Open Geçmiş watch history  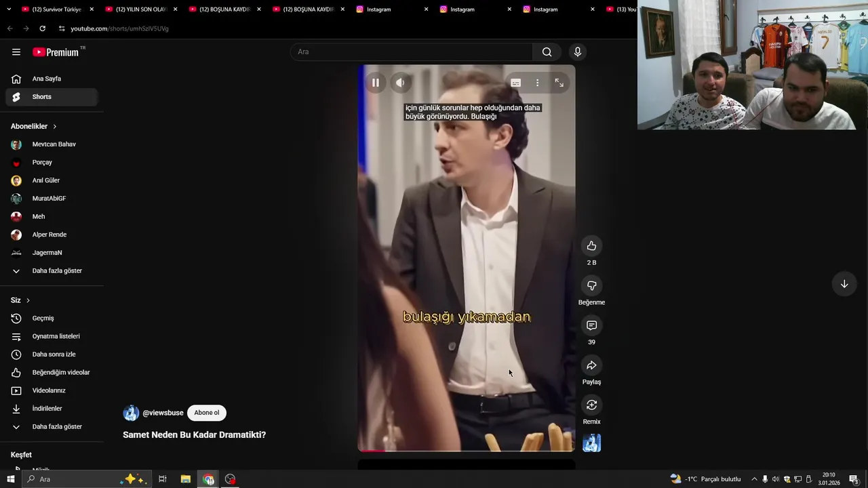pos(52,319)
